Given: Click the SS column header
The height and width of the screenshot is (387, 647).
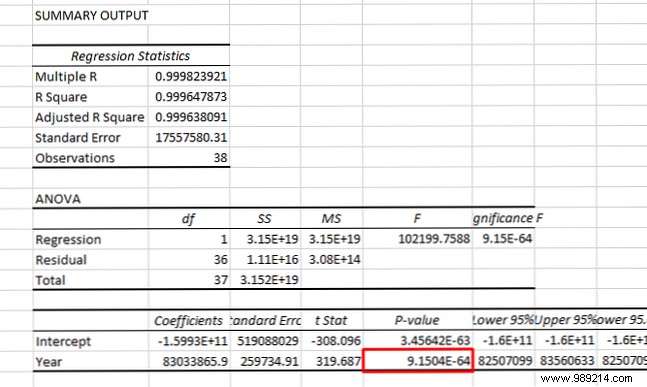Looking at the screenshot, I should 264,218.
